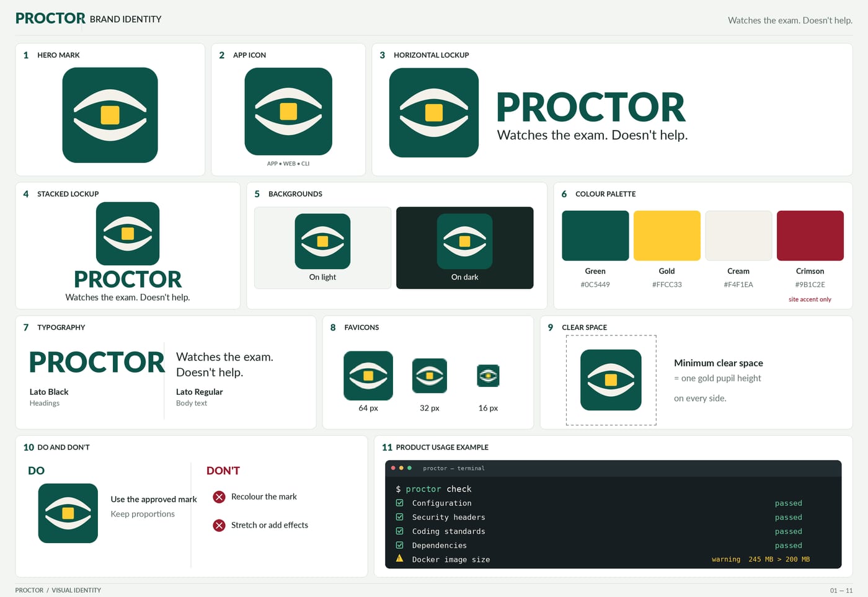The width and height of the screenshot is (868, 597).
Task: Click 'site accent only' note
Action: pos(810,299)
